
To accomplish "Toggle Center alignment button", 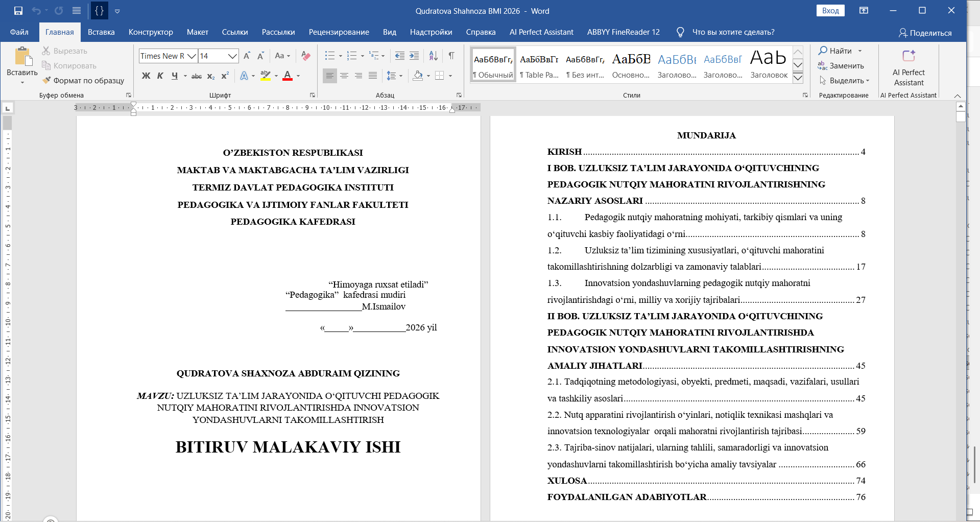I will click(344, 76).
